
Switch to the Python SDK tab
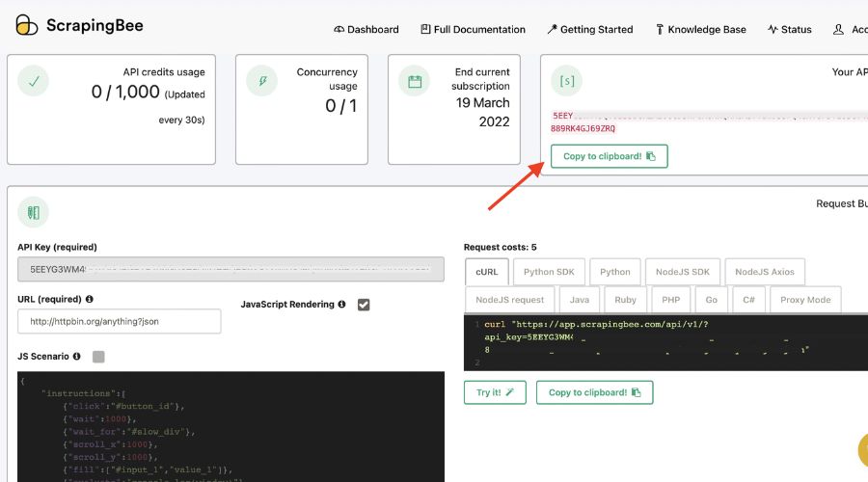coord(549,272)
